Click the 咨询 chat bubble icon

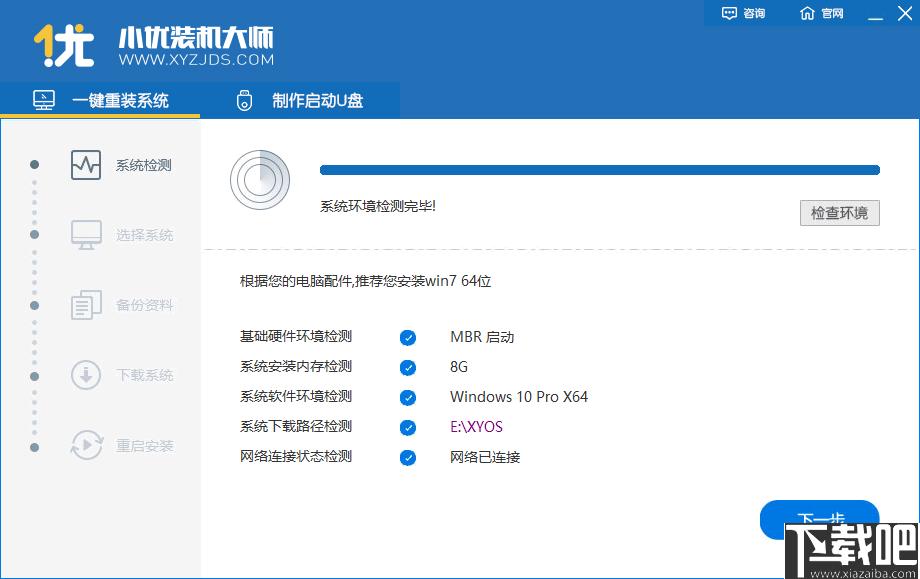pos(729,13)
